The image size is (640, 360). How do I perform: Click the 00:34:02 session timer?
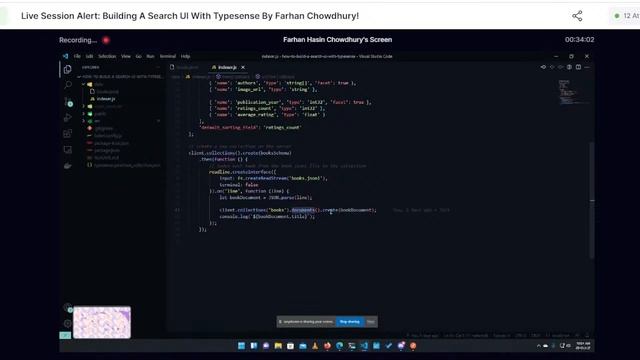pos(580,40)
